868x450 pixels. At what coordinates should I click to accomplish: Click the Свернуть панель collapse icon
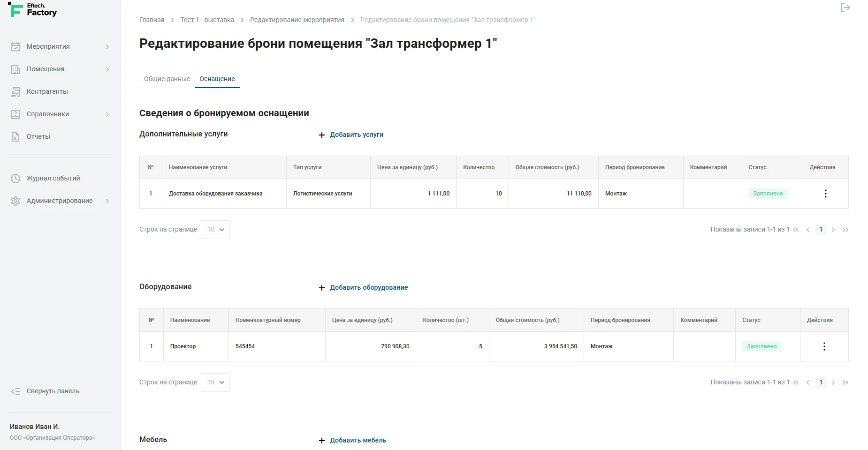pos(15,391)
